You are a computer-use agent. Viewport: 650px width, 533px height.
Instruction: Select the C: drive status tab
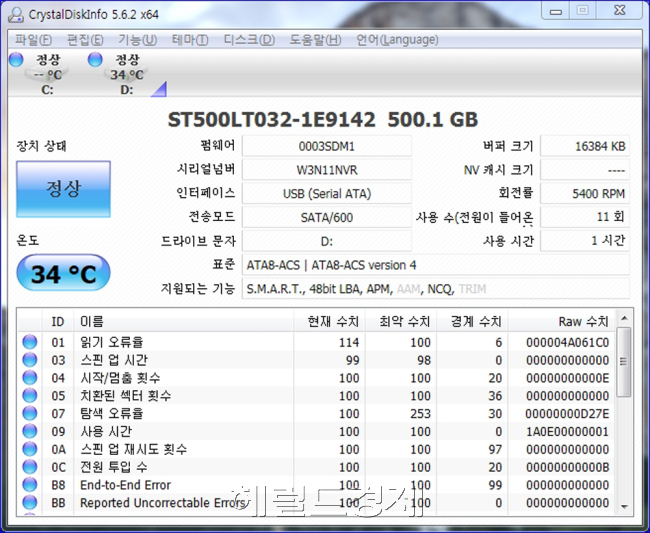tap(47, 74)
